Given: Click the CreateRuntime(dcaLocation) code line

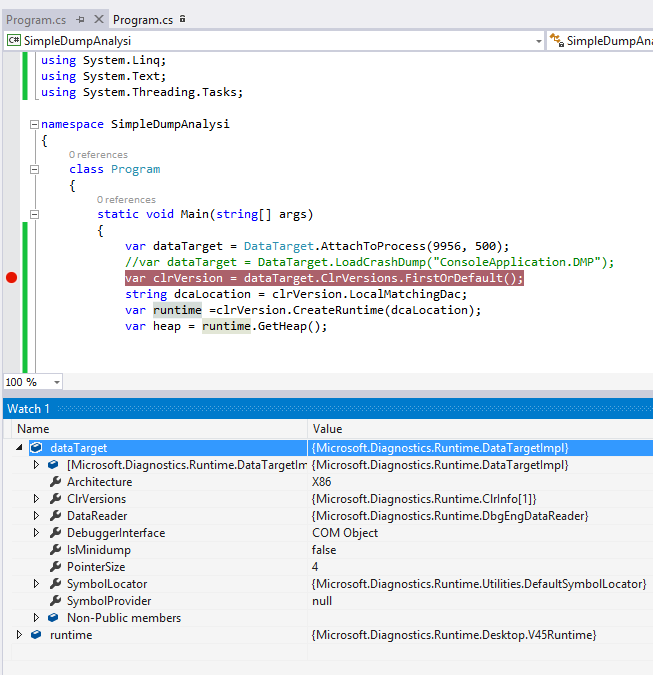Looking at the screenshot, I should pyautogui.click(x=303, y=310).
